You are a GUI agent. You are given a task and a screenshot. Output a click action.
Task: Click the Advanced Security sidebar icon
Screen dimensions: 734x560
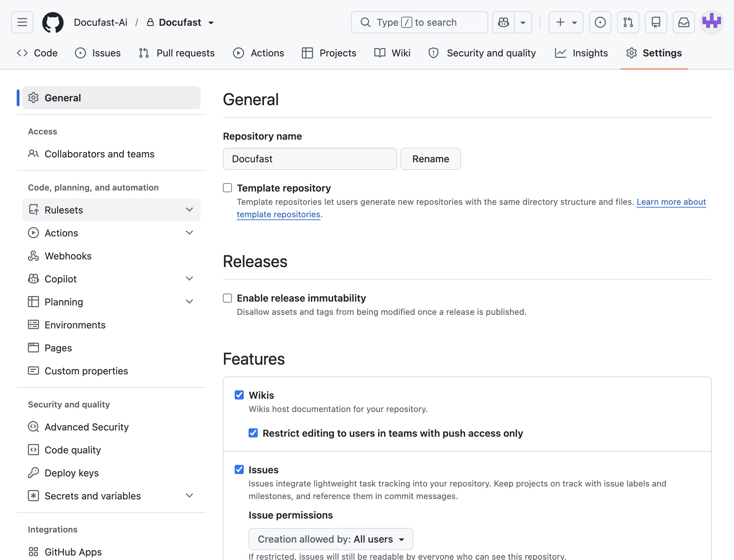pyautogui.click(x=33, y=427)
